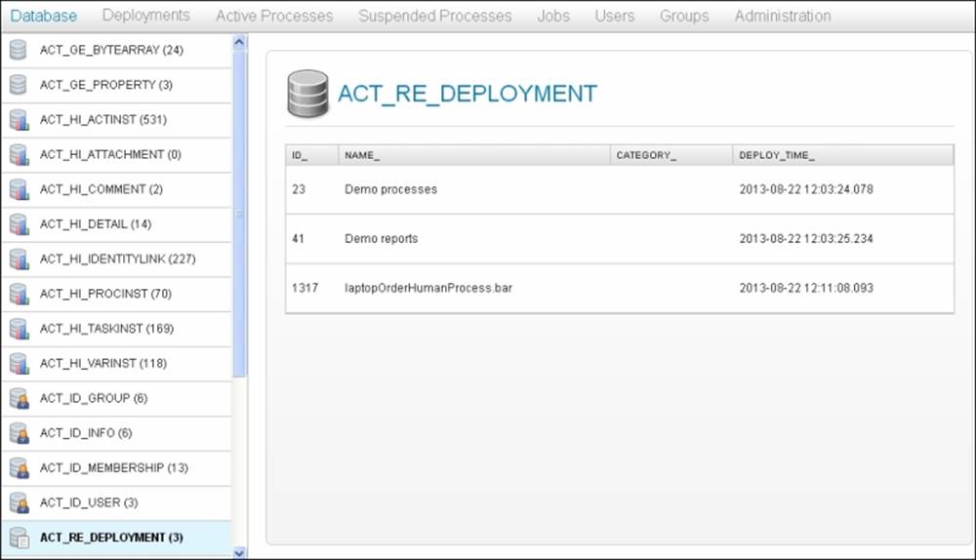Click the ACT_ID_INFO identity table icon
Viewport: 976px width, 560px height.
point(19,433)
